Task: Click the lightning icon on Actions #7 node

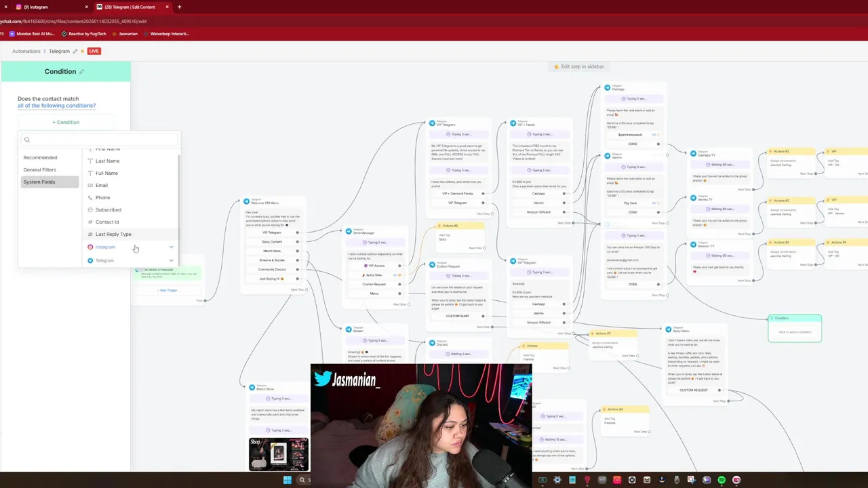Action: (x=592, y=333)
